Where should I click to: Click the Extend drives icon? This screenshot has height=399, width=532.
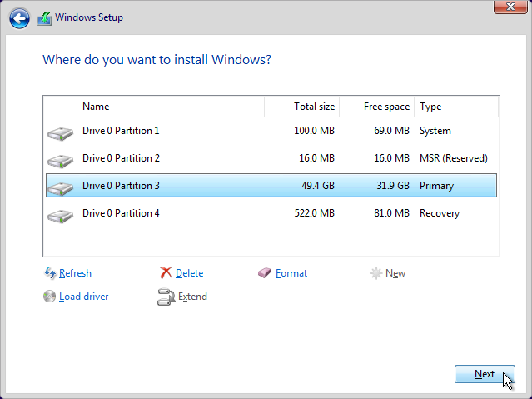(x=166, y=297)
